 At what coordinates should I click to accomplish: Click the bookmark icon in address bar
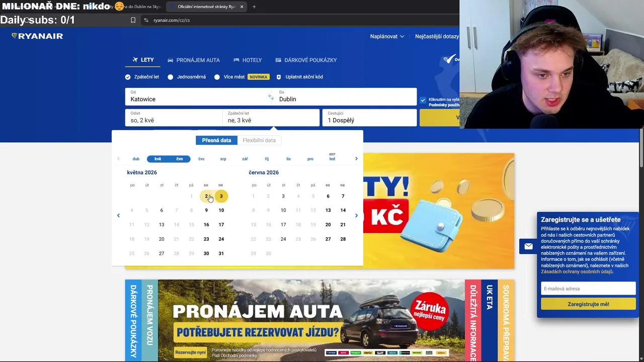(x=133, y=20)
